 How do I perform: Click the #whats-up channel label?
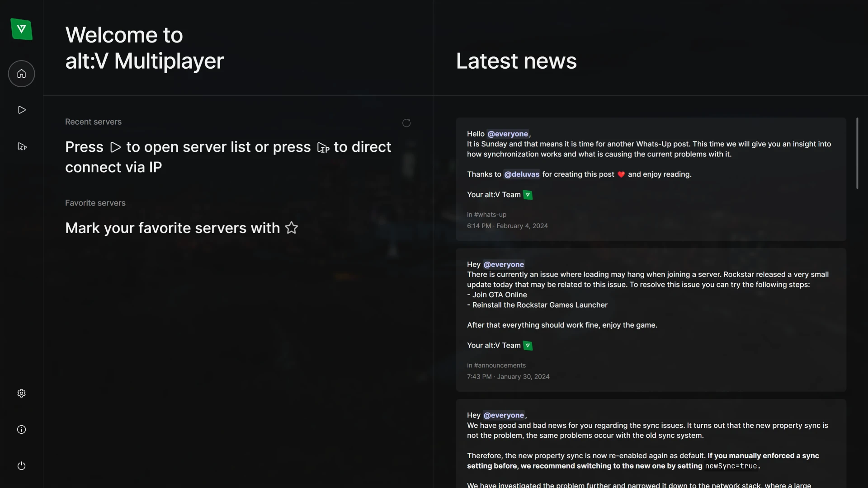pyautogui.click(x=490, y=215)
